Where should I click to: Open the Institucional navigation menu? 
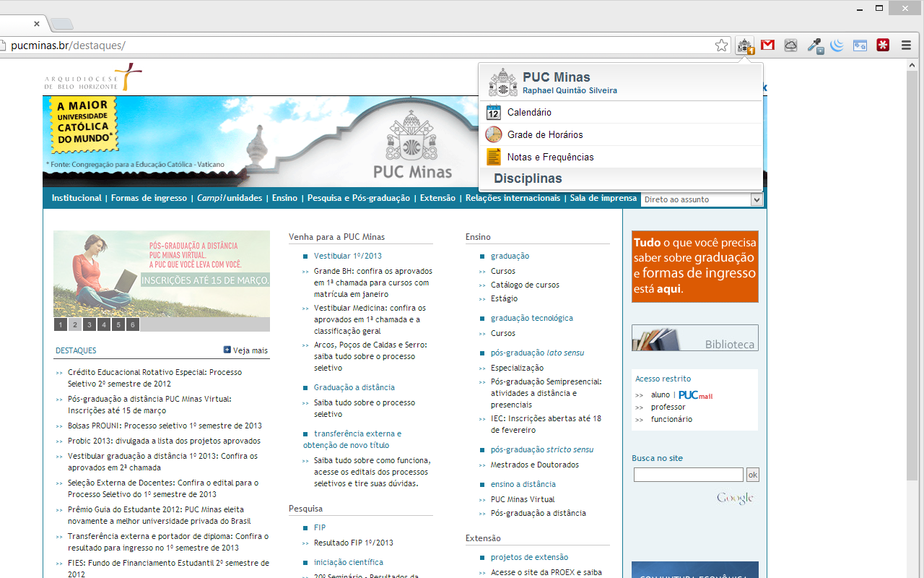point(77,198)
